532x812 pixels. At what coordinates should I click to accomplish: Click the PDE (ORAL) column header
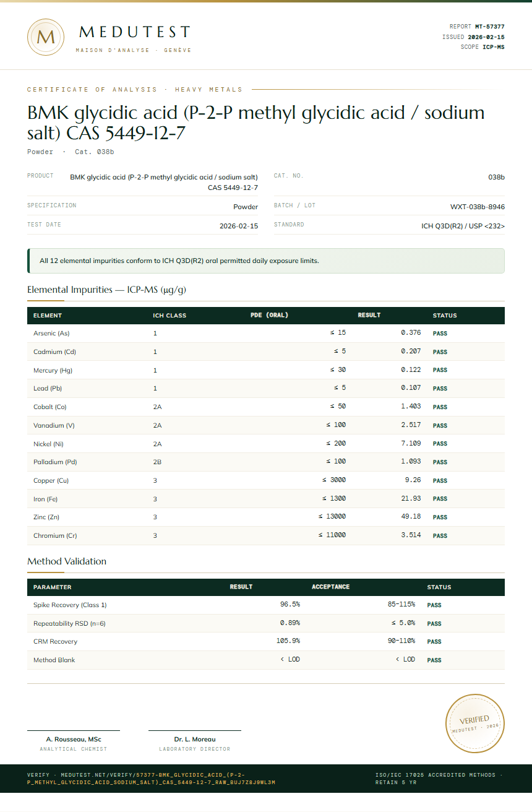click(269, 316)
